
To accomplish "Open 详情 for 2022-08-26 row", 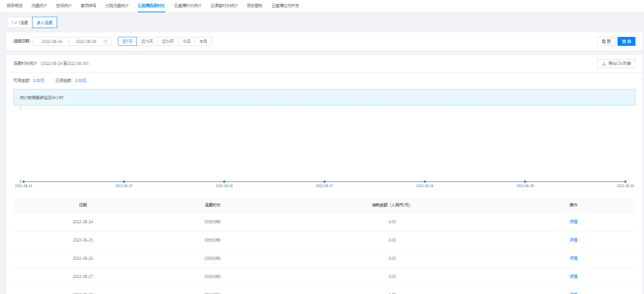I will pyautogui.click(x=573, y=258).
